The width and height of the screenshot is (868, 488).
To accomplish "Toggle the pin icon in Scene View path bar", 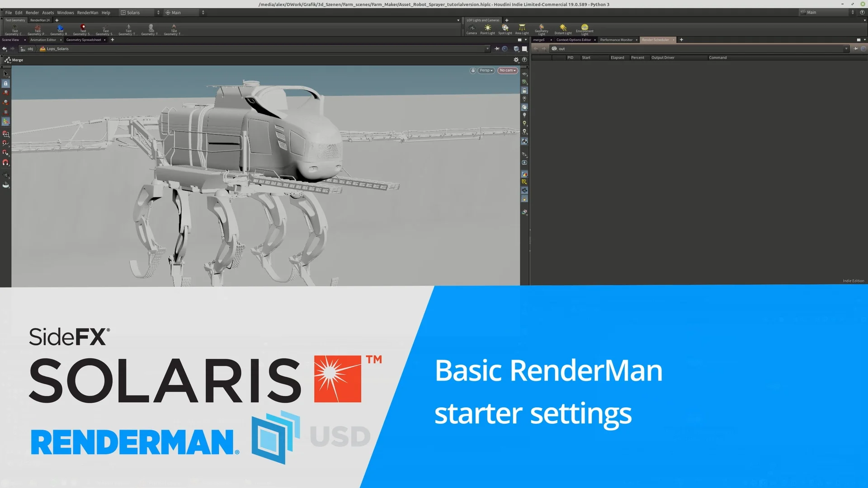I will tap(497, 49).
